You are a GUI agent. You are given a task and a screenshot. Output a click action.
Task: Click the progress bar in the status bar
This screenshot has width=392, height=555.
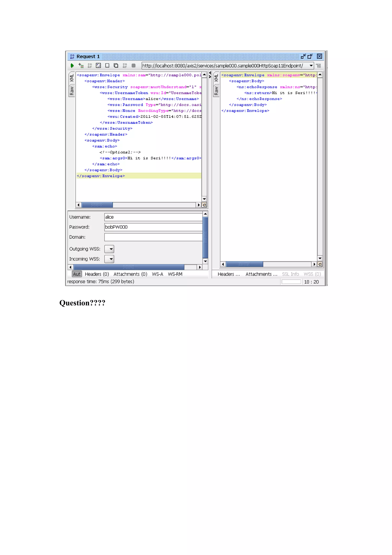point(291,282)
